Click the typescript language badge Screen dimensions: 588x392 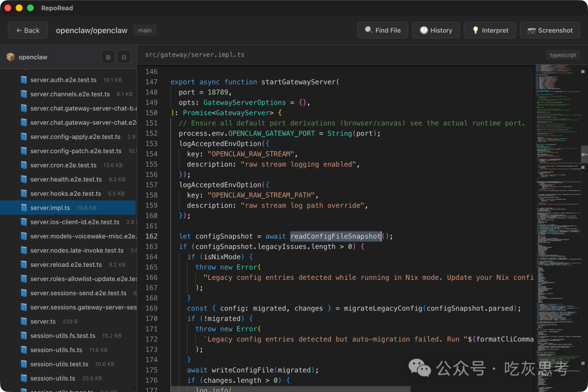[563, 55]
